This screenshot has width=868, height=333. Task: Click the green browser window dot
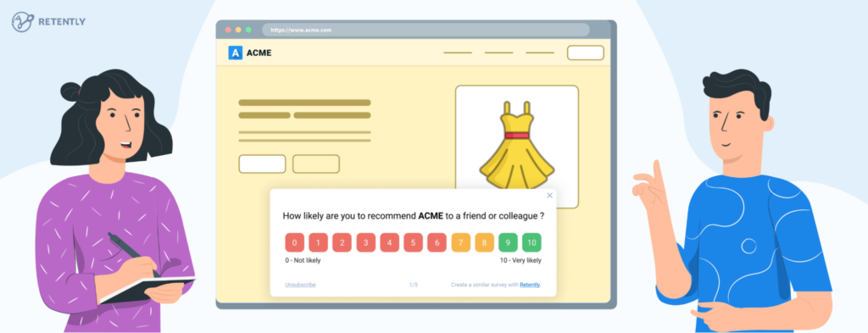[x=248, y=30]
